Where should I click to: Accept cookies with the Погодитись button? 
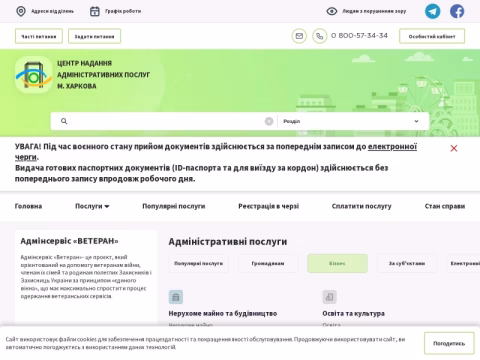tap(449, 343)
